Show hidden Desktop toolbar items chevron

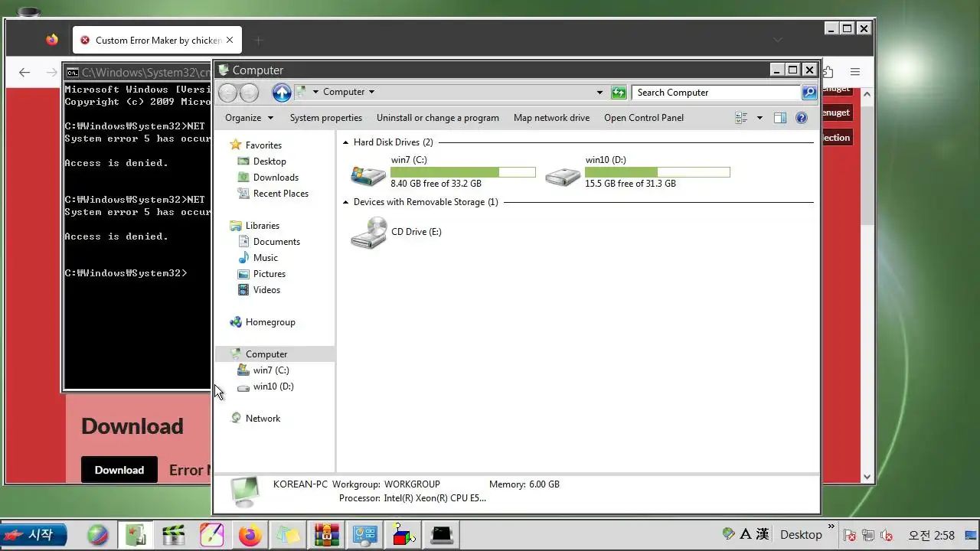coord(831,528)
